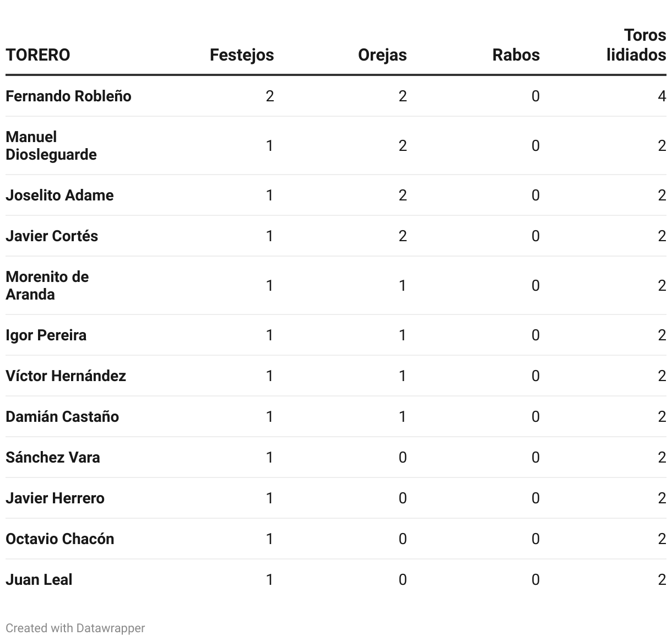This screenshot has height=641, width=672.
Task: Click the Toros lidiados column header
Action: point(636,45)
